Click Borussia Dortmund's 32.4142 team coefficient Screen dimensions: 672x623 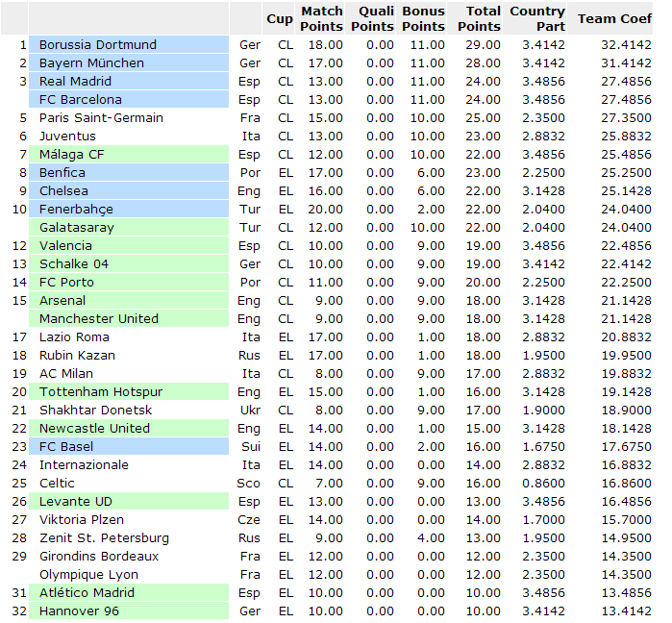(626, 44)
